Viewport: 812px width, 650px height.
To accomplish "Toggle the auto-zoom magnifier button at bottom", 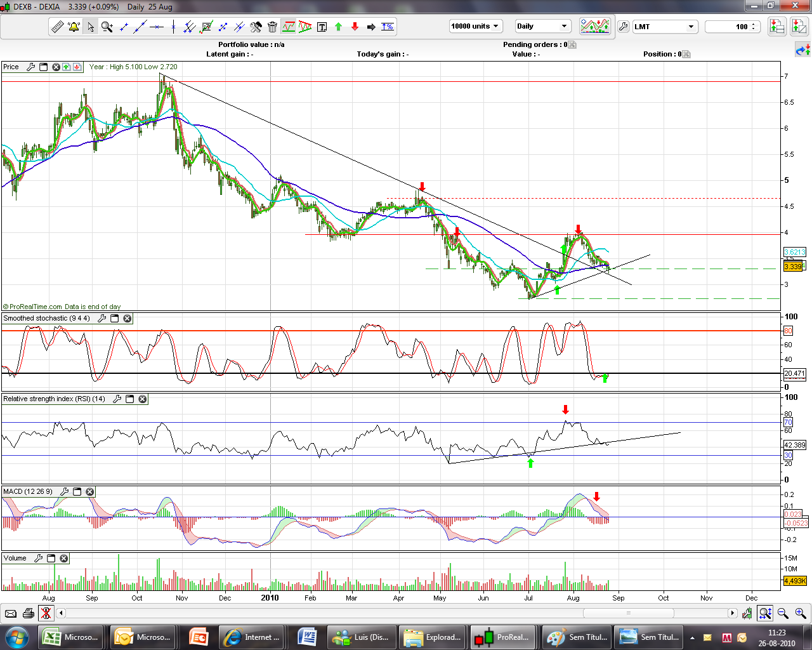I will (765, 613).
